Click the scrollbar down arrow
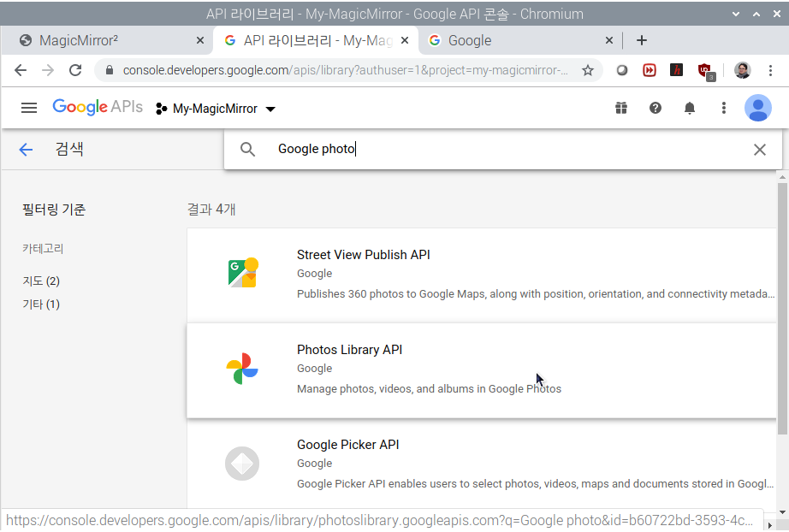The height and width of the screenshot is (532, 789). (782, 512)
